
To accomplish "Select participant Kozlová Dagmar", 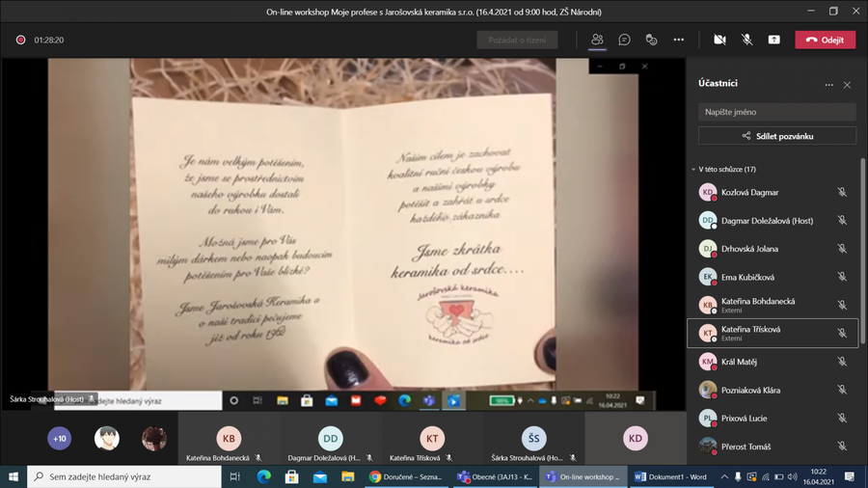I will click(x=773, y=192).
